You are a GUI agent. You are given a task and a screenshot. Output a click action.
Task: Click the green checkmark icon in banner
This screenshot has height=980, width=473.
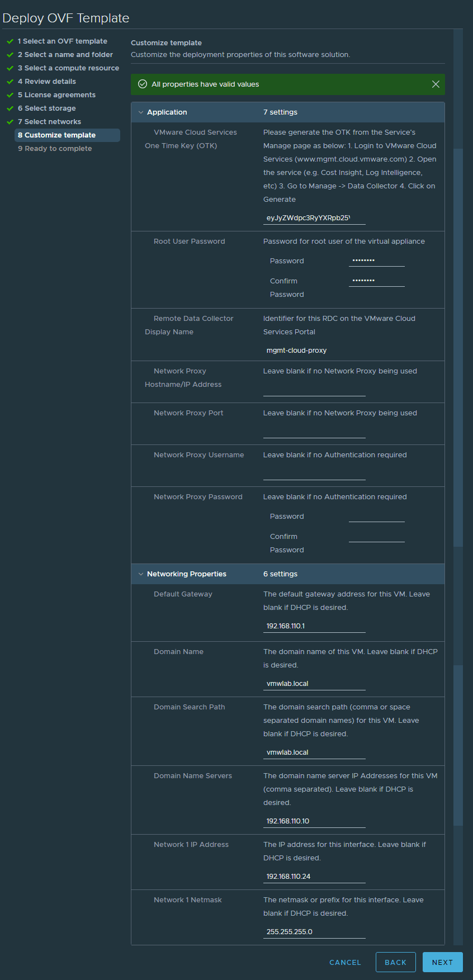tap(143, 84)
